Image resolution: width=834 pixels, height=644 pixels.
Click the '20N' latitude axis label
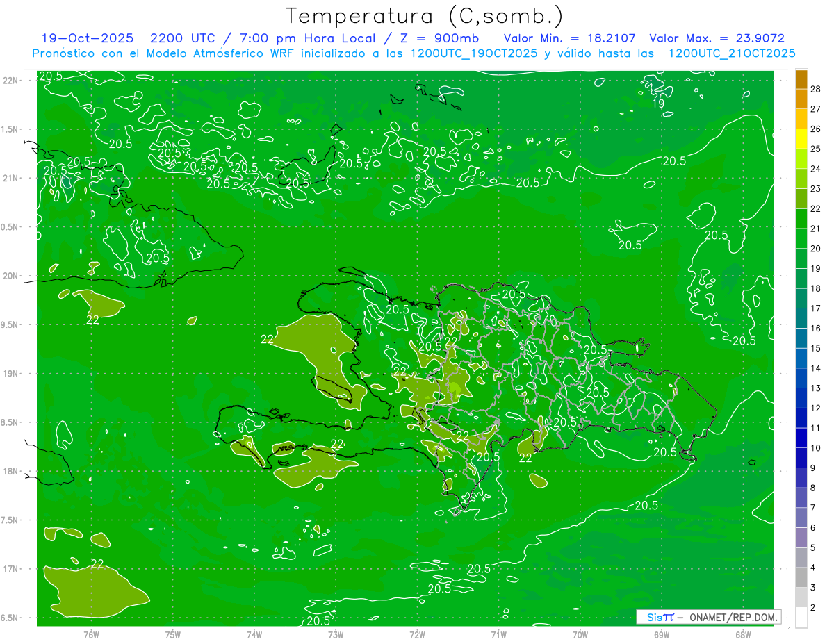(10, 276)
